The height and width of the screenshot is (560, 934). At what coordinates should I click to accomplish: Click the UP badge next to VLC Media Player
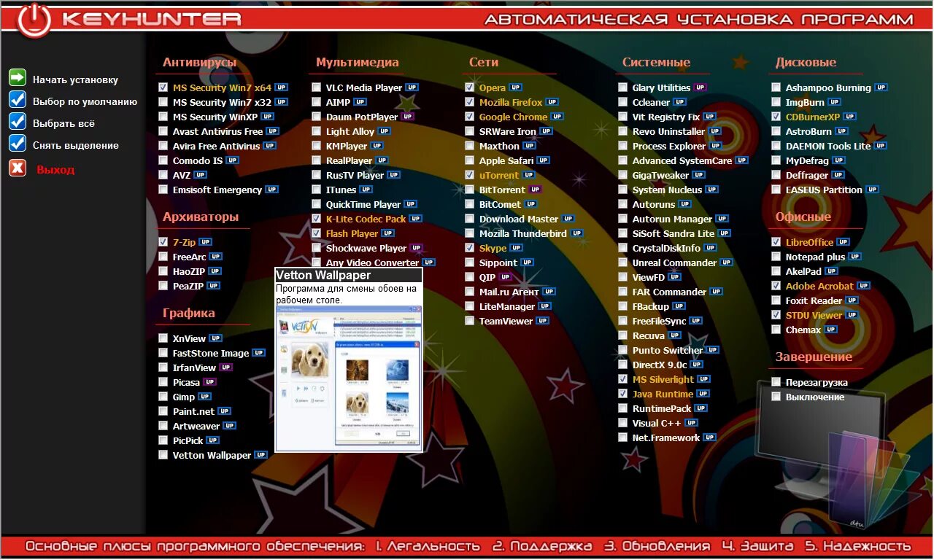[412, 87]
